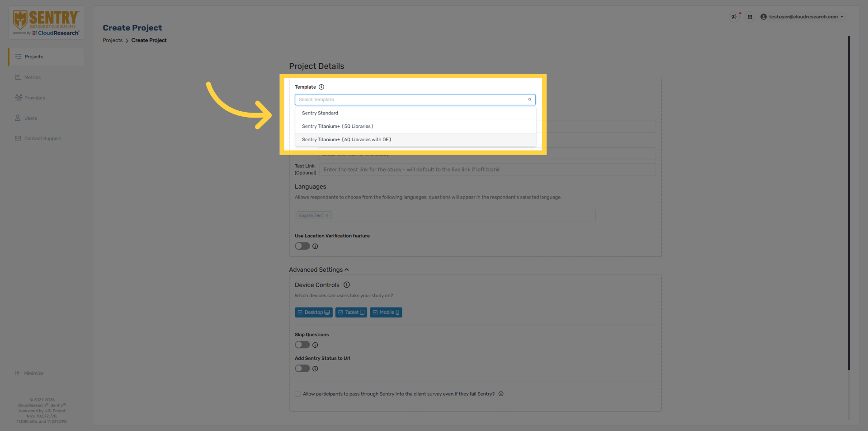
Task: Toggle Add Sentry Status to Url
Action: tap(302, 369)
